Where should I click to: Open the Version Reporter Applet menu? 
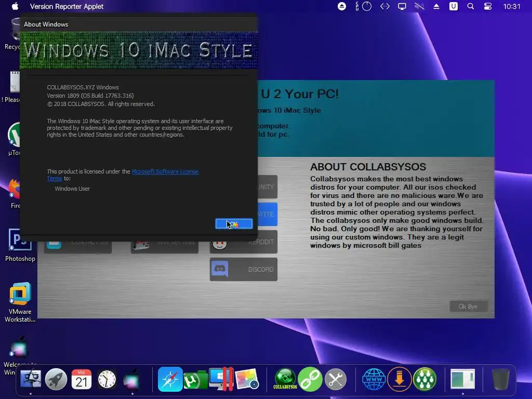coord(66,6)
